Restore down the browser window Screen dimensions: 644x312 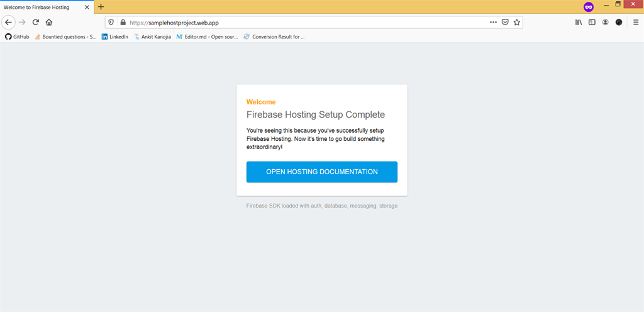tap(618, 4)
